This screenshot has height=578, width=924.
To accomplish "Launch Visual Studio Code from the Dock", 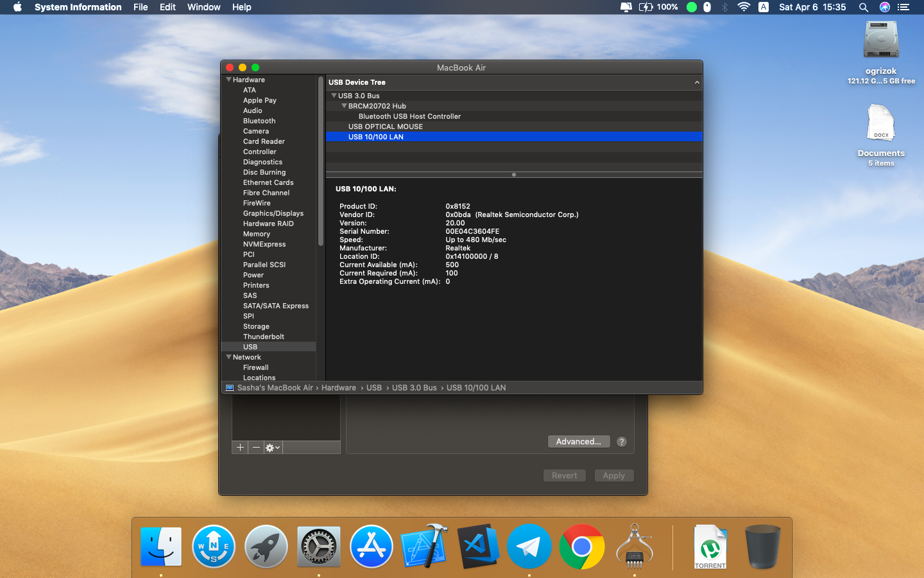I will click(478, 547).
